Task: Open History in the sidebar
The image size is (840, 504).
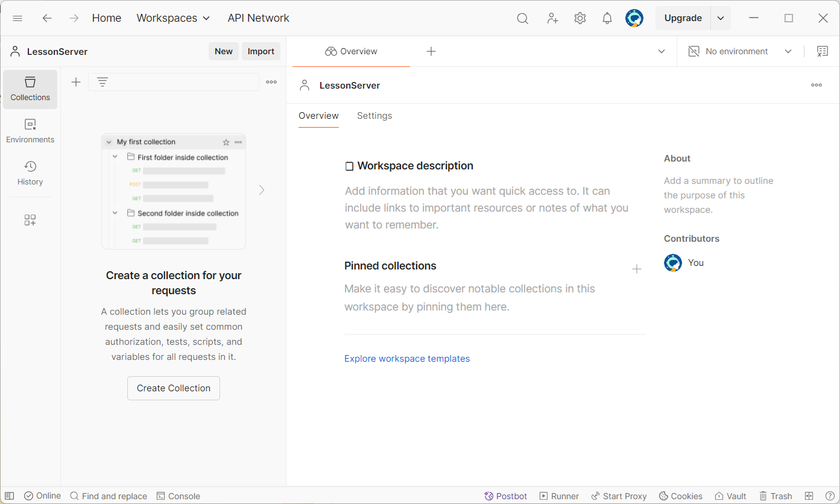Action: (30, 174)
